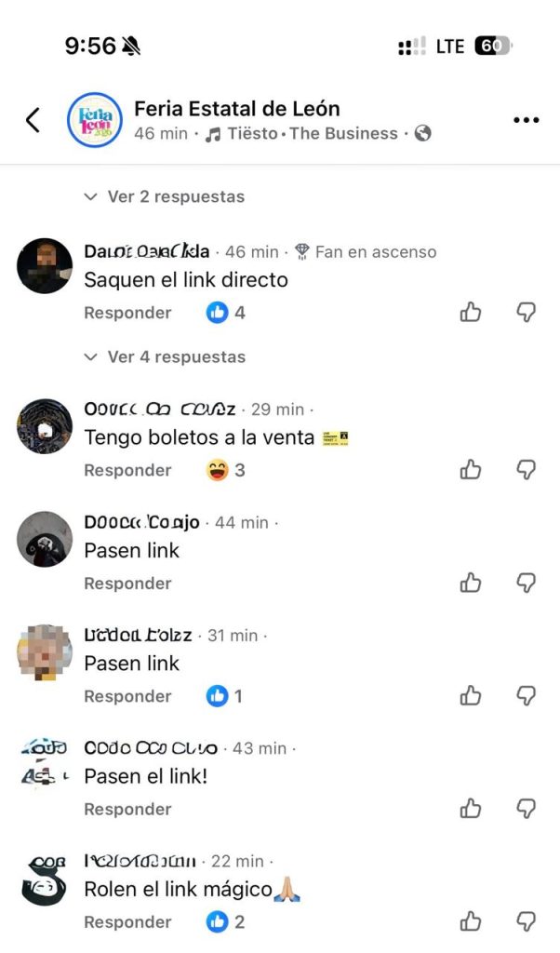The width and height of the screenshot is (560, 953).
Task: Open the 'Fan en ascenso' badge
Action: tap(366, 251)
